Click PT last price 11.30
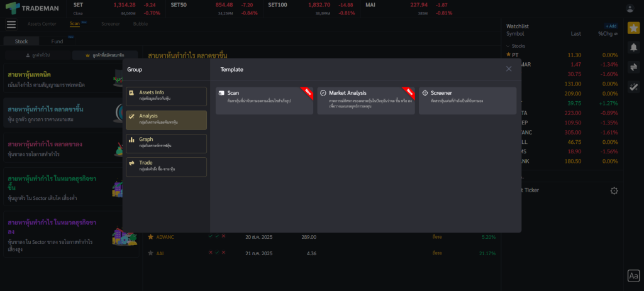 coord(574,55)
